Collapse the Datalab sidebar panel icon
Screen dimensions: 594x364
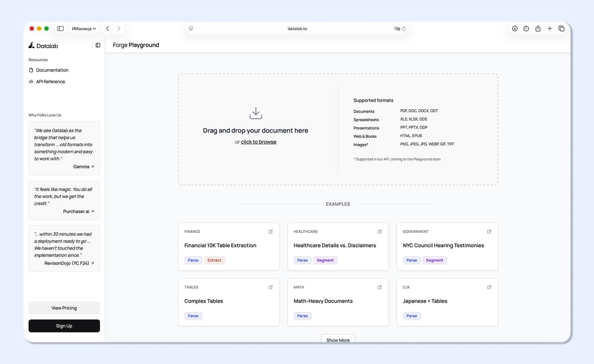point(98,45)
